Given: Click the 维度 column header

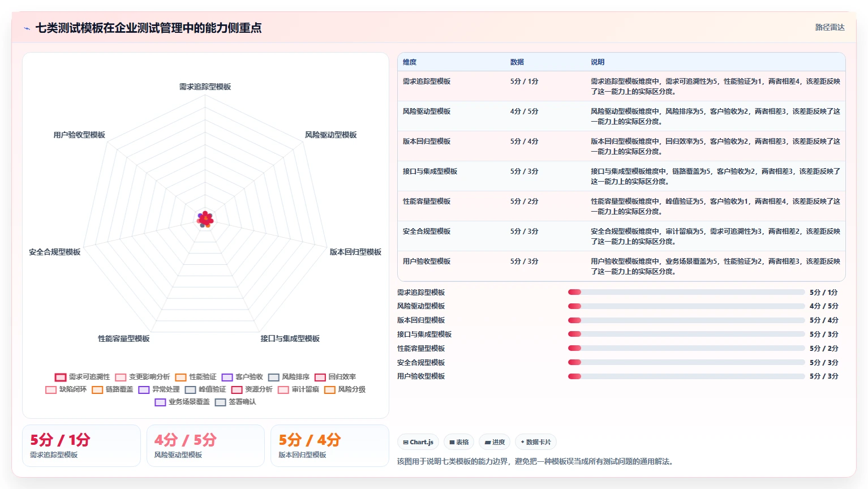Looking at the screenshot, I should tap(410, 62).
